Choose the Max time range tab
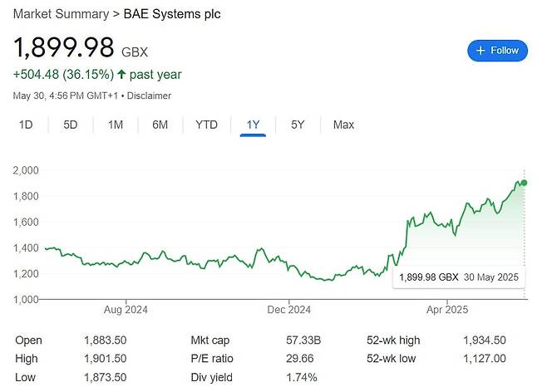This screenshot has width=547, height=392. point(343,125)
